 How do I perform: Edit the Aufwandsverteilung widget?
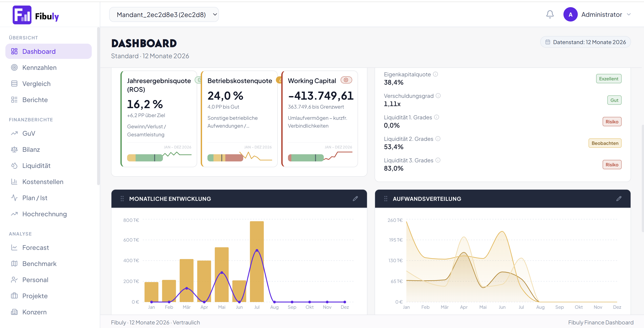[619, 199]
